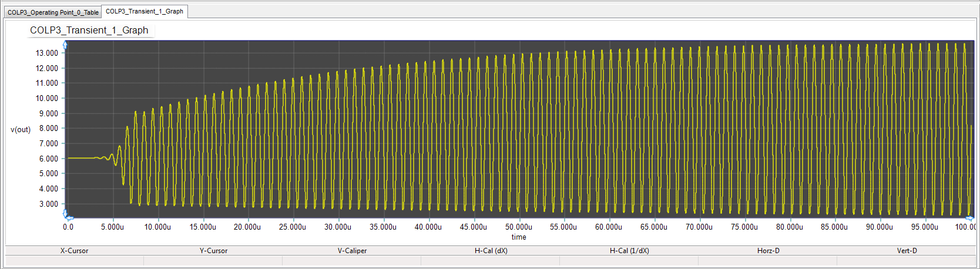Click the H-Cal (dX) column header

[491, 251]
